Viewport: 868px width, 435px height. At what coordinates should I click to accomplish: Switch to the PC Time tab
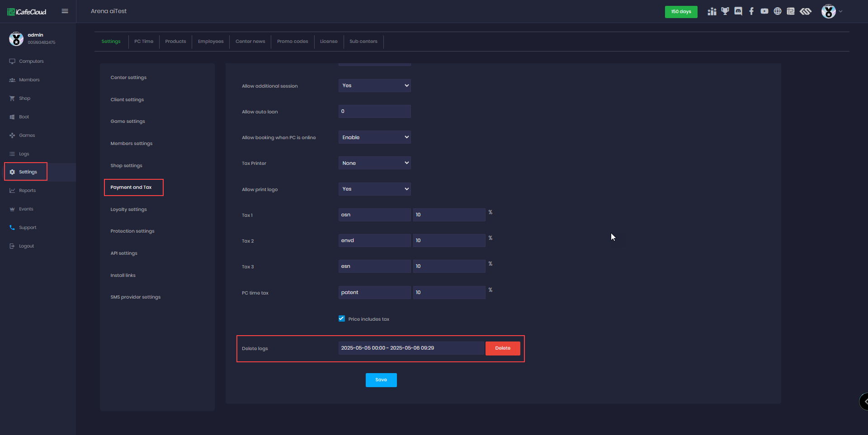click(144, 42)
